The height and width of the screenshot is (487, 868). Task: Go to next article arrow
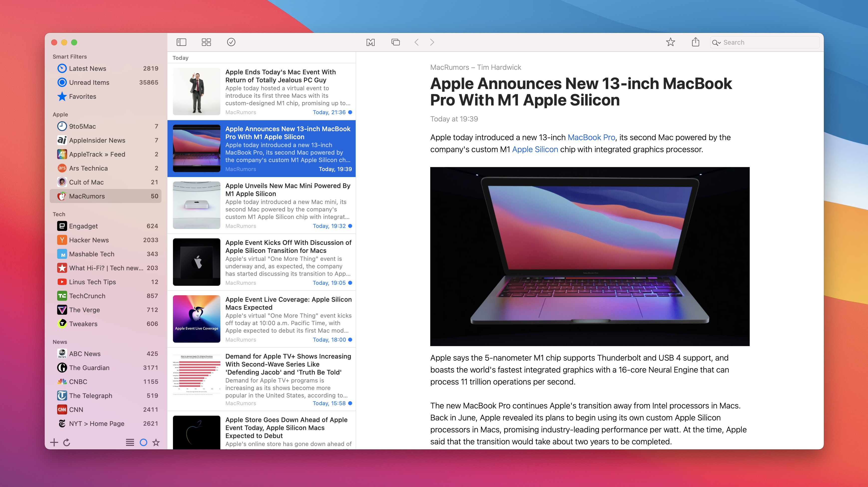tap(432, 42)
